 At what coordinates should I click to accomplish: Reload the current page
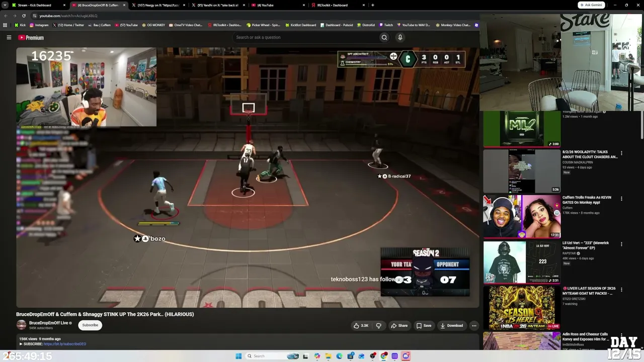(23, 16)
